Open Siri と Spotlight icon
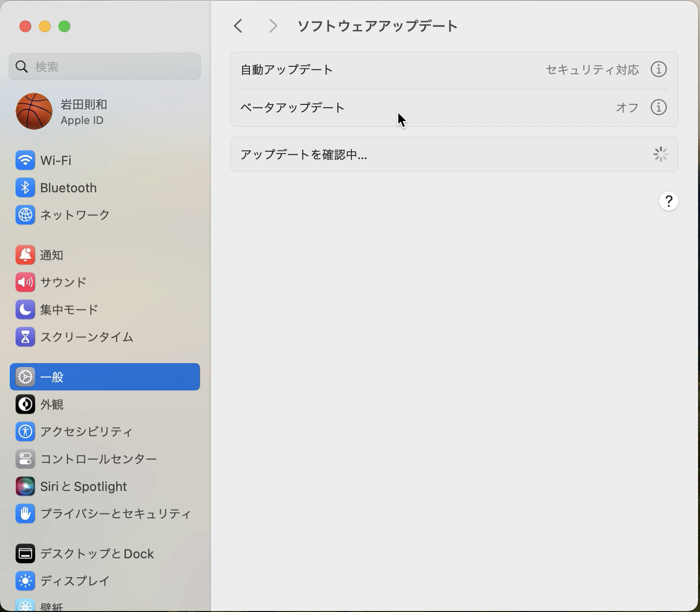Screen dimensions: 700x612 click(25, 486)
